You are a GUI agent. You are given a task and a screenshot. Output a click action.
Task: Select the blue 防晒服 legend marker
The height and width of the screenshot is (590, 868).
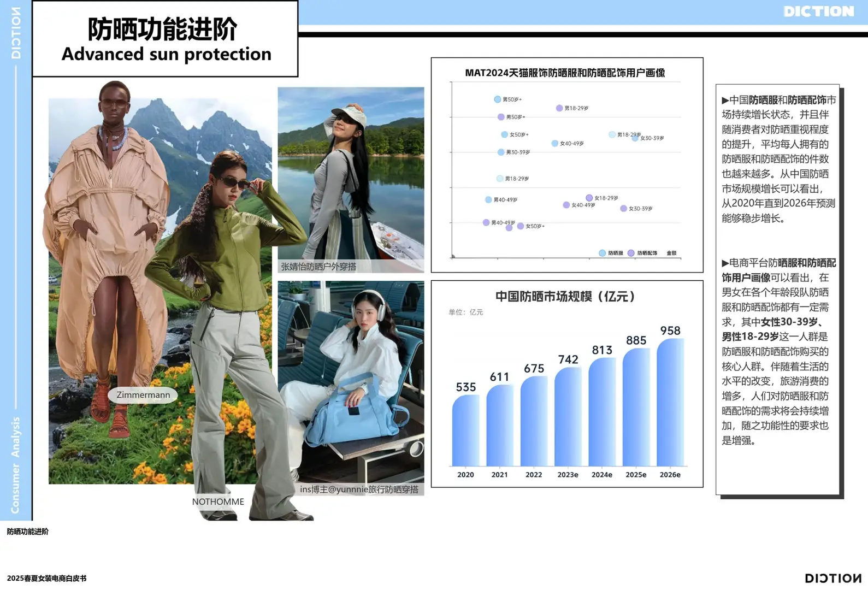(x=602, y=253)
